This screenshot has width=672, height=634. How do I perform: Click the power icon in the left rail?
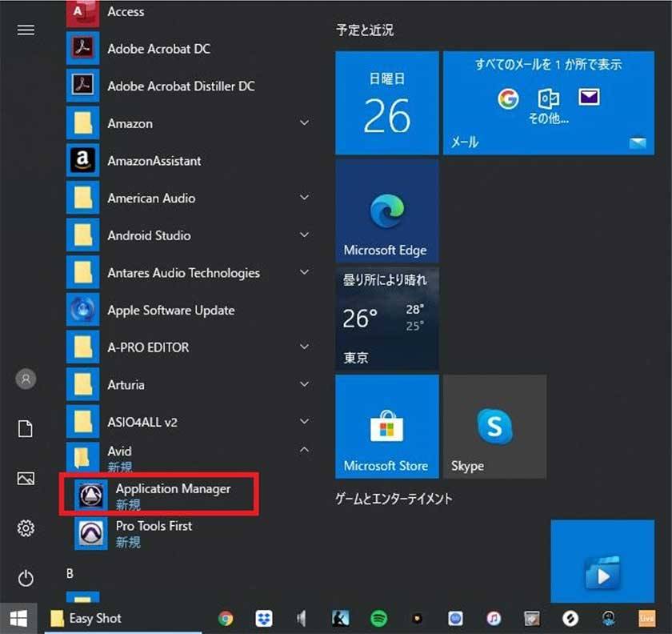click(26, 578)
